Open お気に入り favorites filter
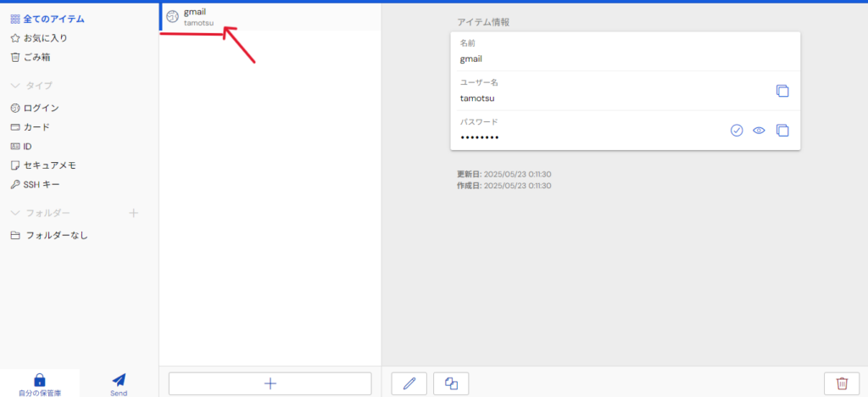Screen dimensions: 868x397 point(39,38)
